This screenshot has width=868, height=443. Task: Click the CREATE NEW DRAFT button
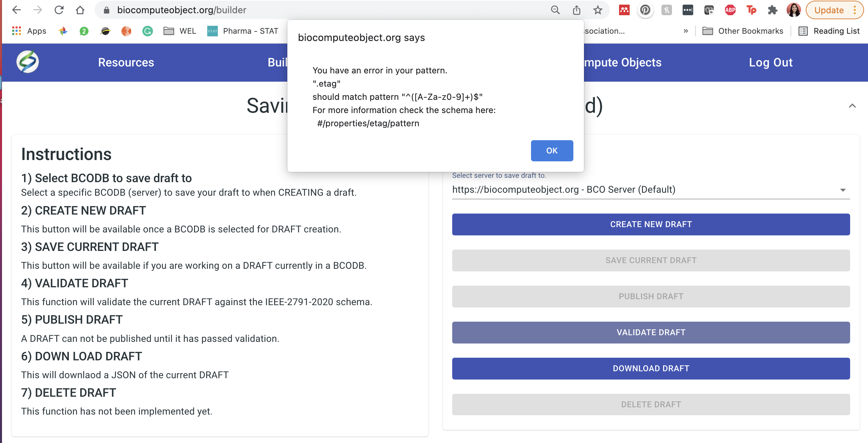pos(651,224)
